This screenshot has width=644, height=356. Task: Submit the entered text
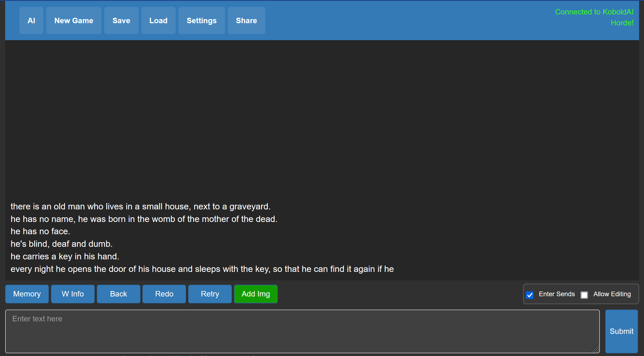(621, 331)
